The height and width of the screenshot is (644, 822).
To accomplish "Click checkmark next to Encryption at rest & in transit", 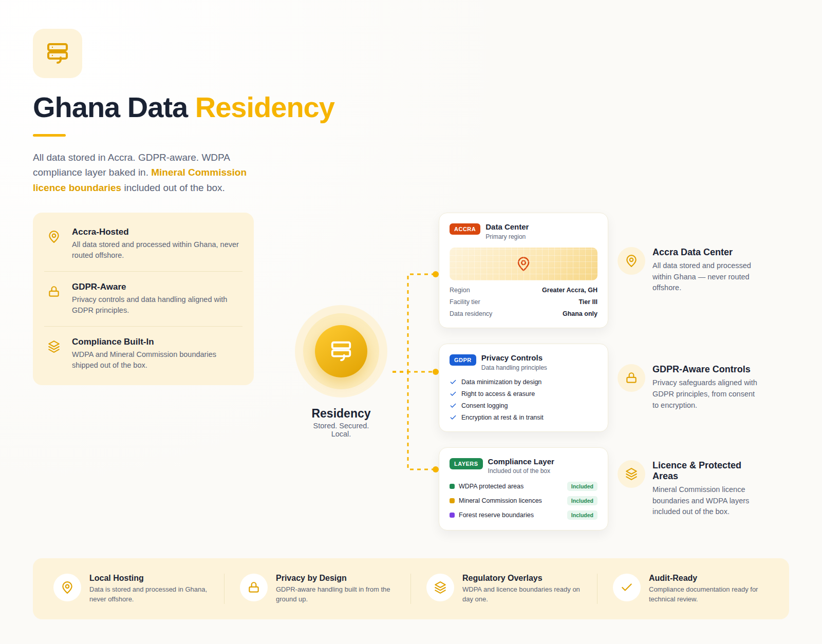I will pos(453,418).
